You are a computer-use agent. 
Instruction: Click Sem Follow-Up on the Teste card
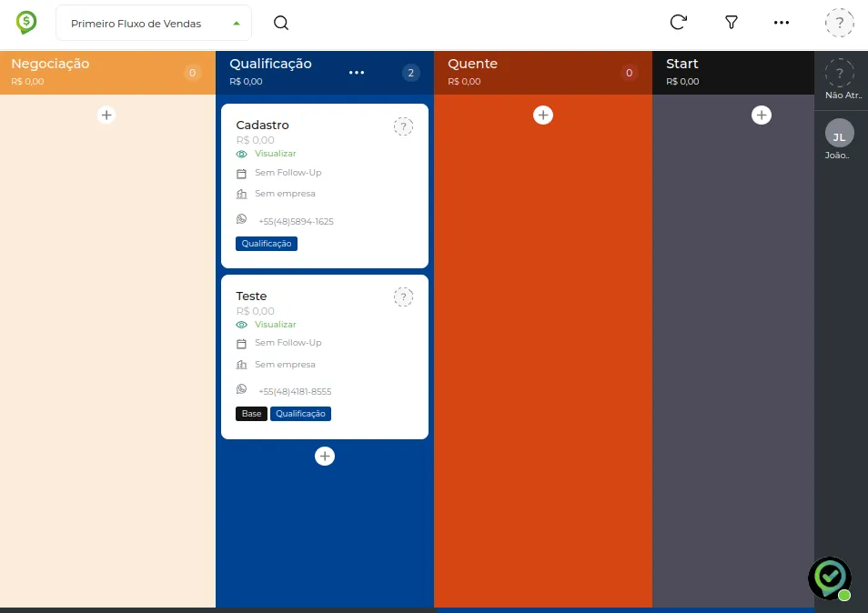pyautogui.click(x=288, y=343)
